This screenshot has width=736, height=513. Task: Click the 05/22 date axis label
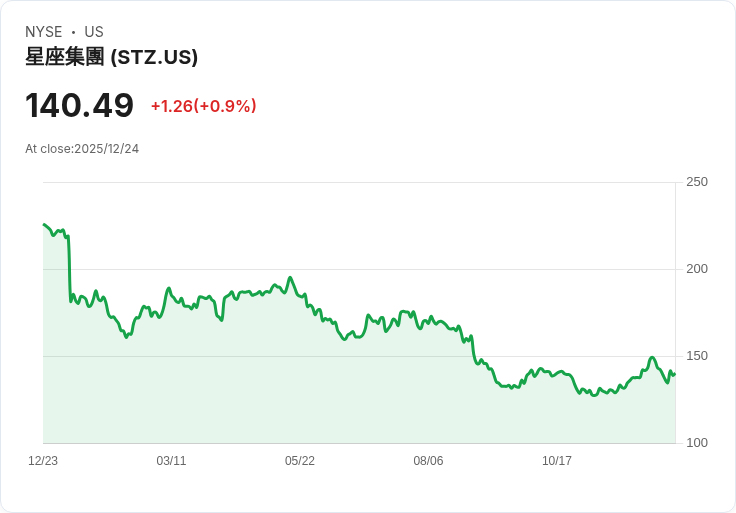tap(299, 461)
